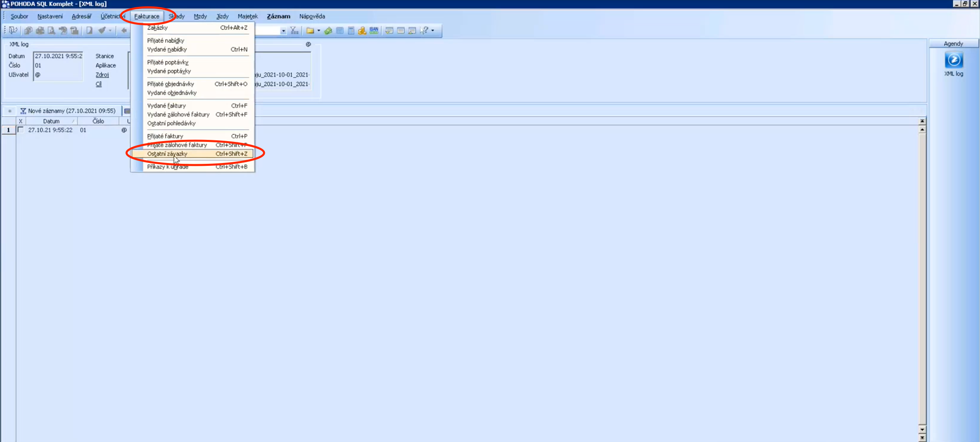
Task: Click the Cíl link label
Action: point(99,84)
